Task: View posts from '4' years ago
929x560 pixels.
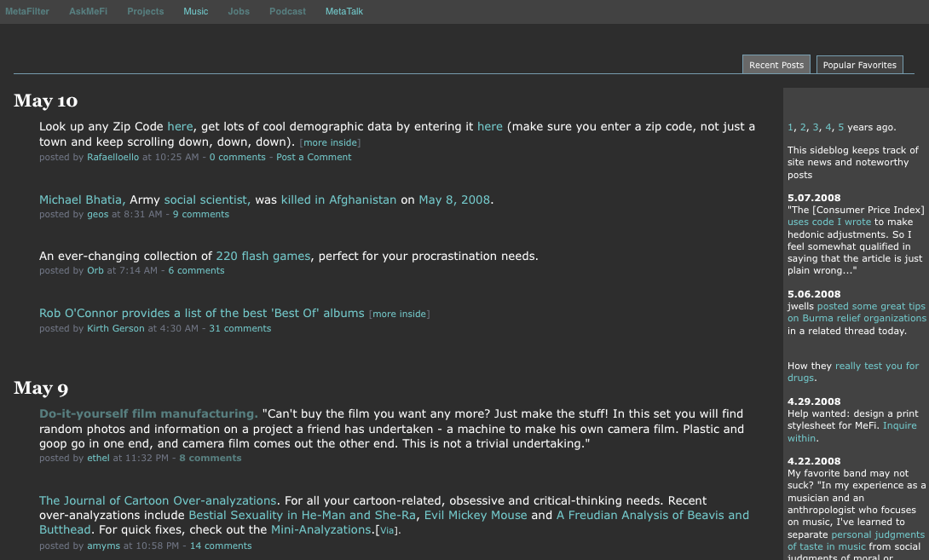Action: pyautogui.click(x=828, y=127)
